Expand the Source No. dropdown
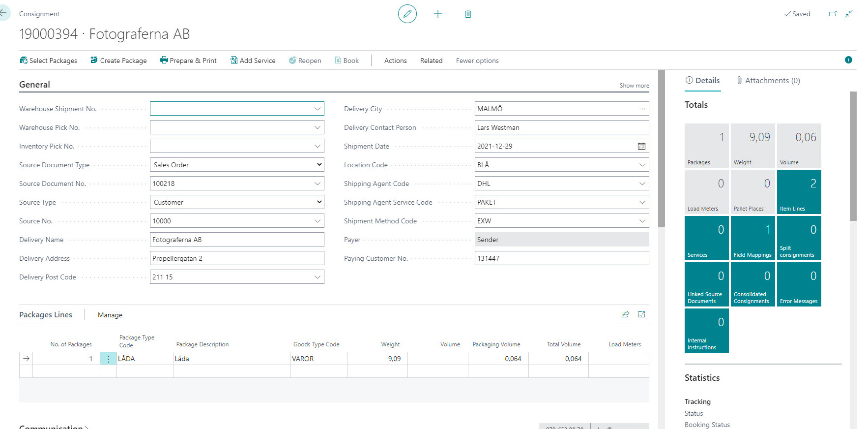This screenshot has width=868, height=429. [x=318, y=221]
